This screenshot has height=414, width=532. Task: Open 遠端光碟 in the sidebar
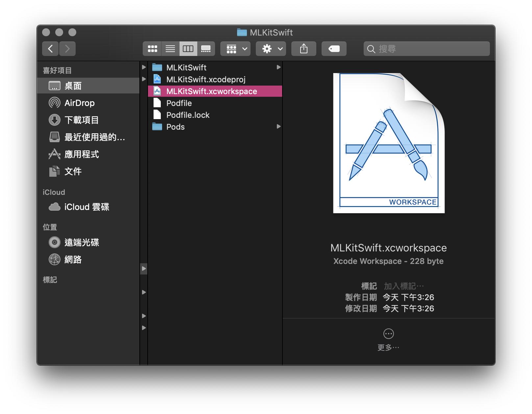(88, 242)
